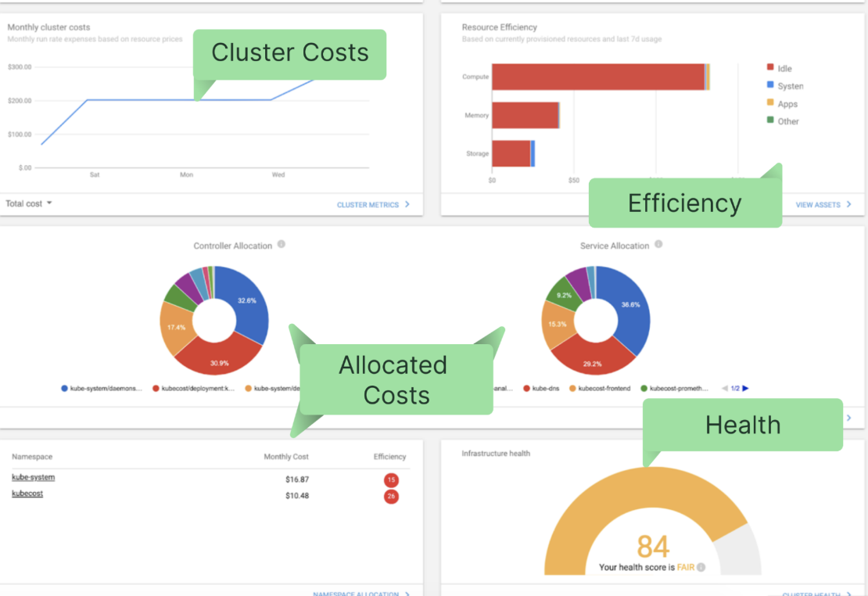Click the $16.87 monthly cost value
Screen dimensions: 868x596
tap(297, 479)
